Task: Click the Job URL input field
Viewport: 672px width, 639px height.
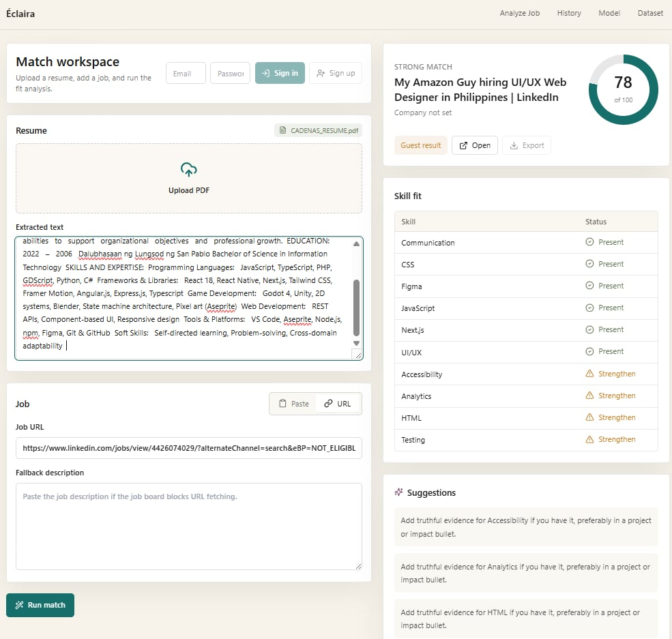Action: (188, 448)
